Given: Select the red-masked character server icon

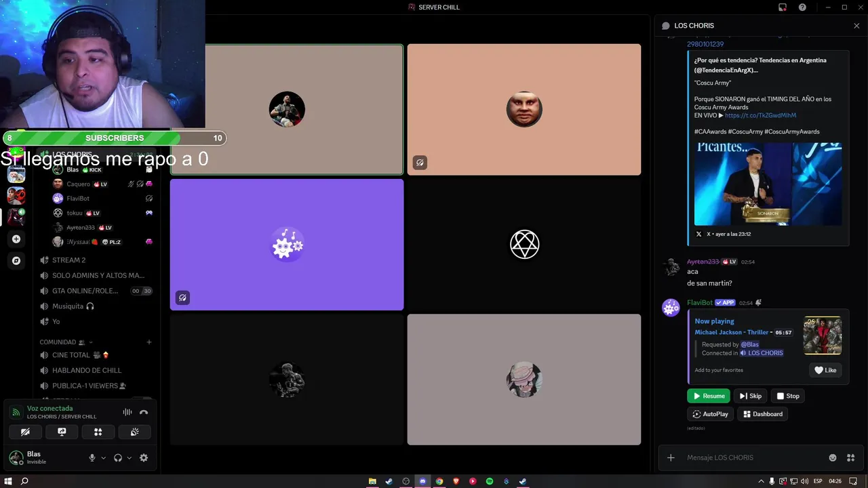Looking at the screenshot, I should click(16, 196).
